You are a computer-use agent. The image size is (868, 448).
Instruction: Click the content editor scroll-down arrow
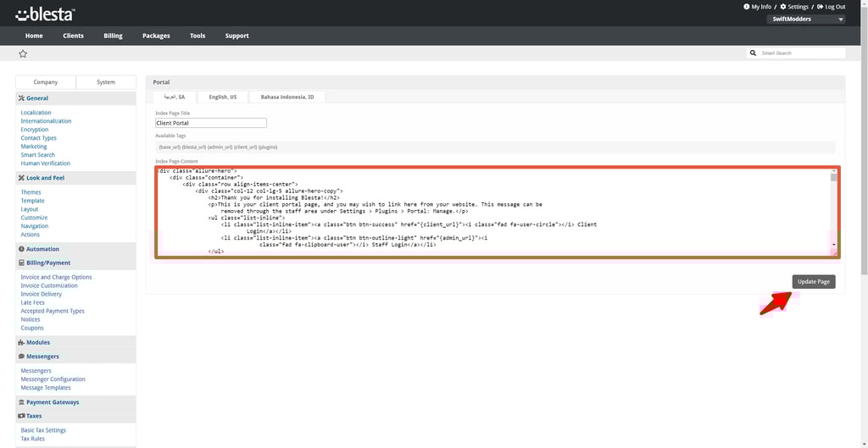pos(834,245)
